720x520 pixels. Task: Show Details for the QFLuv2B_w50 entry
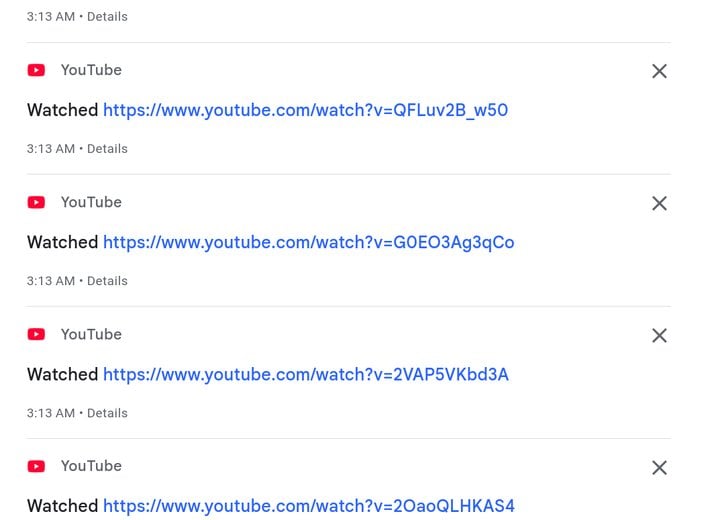[107, 149]
